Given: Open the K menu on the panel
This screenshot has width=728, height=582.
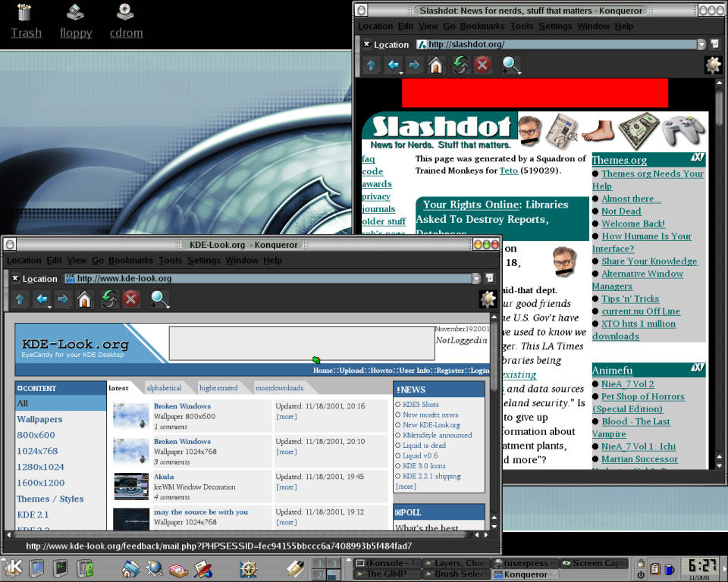Looking at the screenshot, I should click(x=13, y=568).
